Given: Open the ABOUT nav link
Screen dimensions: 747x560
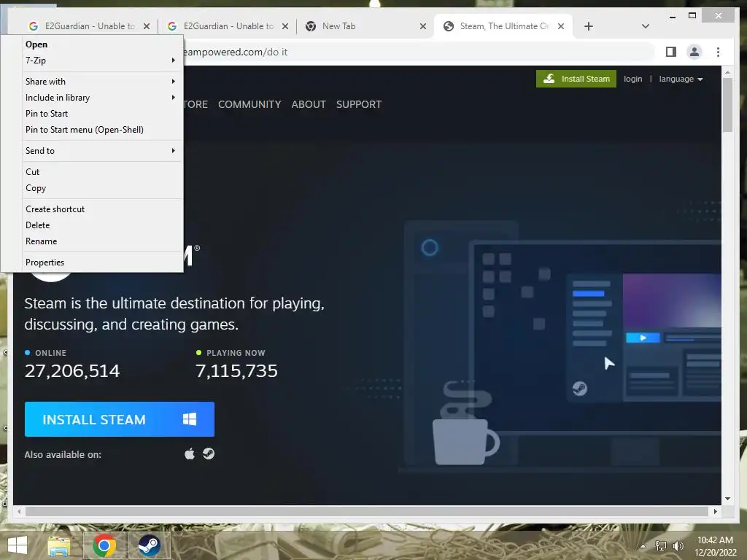Looking at the screenshot, I should tap(309, 104).
